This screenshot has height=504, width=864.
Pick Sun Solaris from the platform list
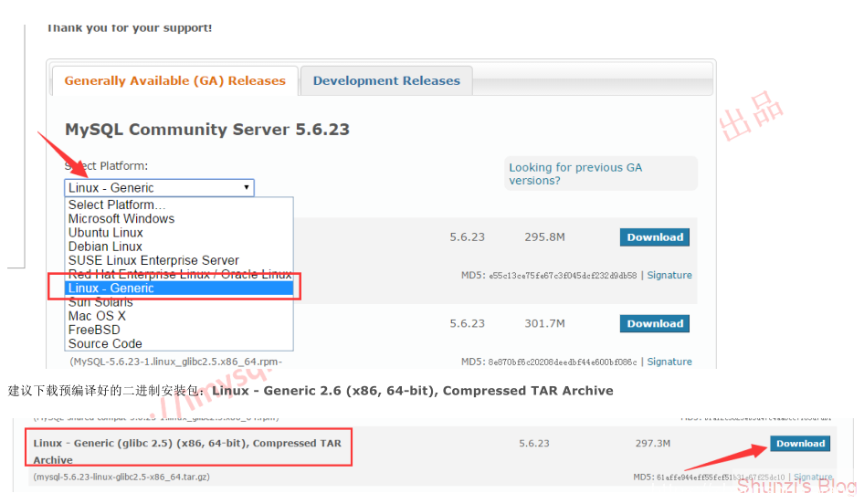100,301
